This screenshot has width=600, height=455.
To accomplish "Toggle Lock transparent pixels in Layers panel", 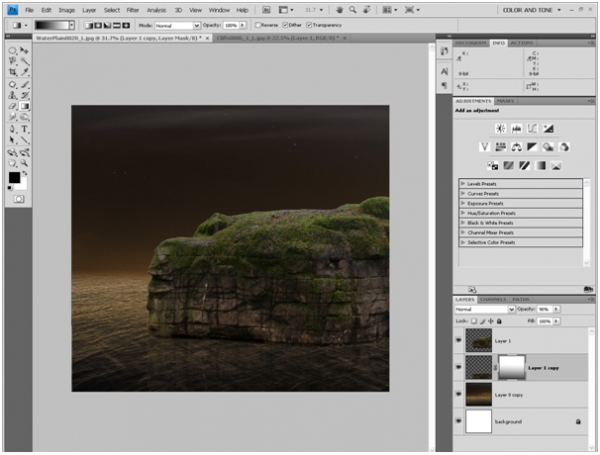I will click(x=474, y=321).
